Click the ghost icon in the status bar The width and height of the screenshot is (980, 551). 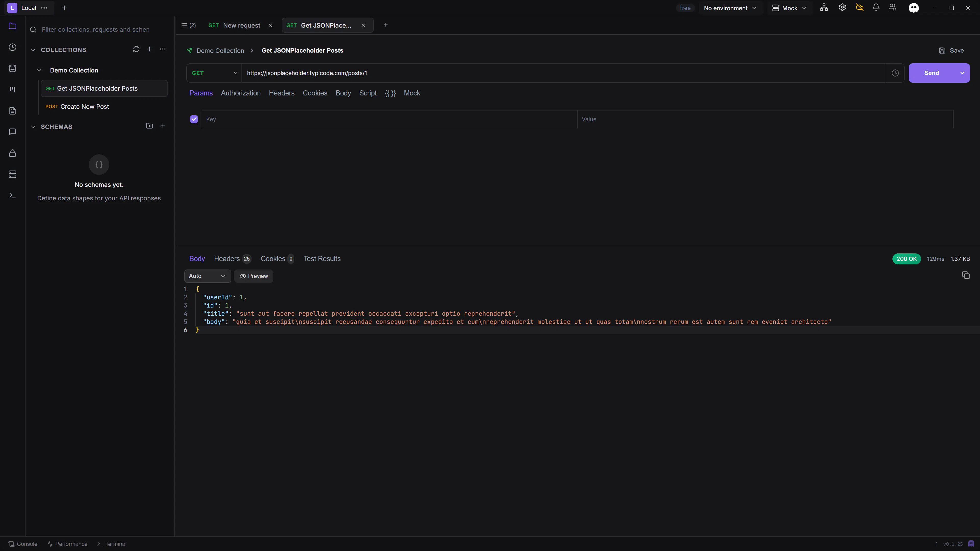[971, 544]
